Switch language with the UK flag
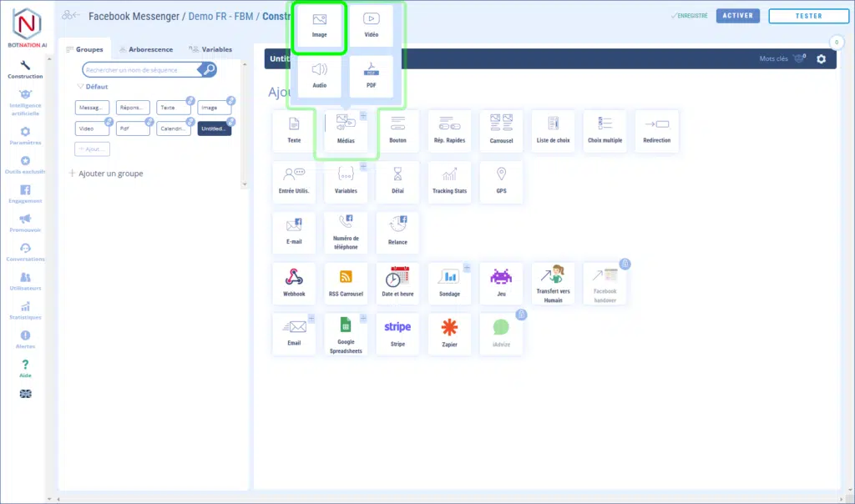Viewport: 855px width, 504px height. pyautogui.click(x=25, y=394)
